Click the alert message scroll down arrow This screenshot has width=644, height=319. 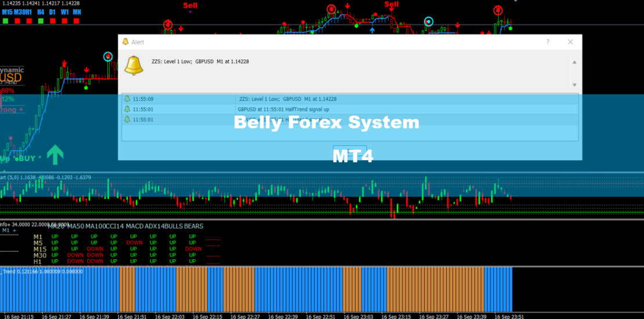coord(574,85)
